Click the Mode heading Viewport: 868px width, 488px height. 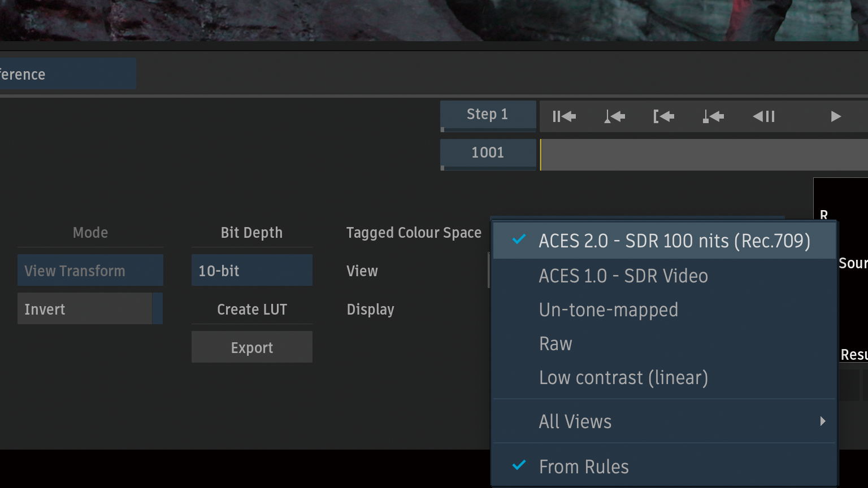pos(90,233)
